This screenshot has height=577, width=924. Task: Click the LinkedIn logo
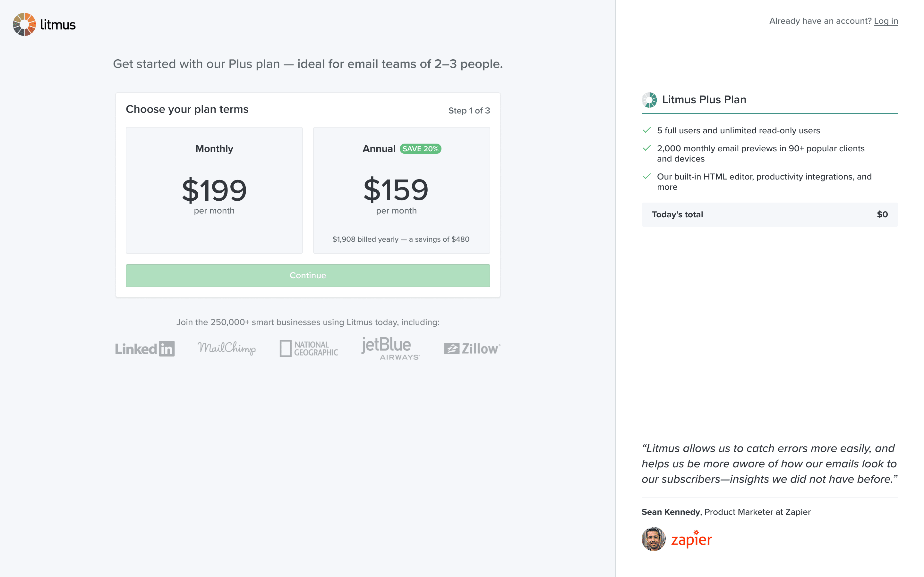coord(145,348)
